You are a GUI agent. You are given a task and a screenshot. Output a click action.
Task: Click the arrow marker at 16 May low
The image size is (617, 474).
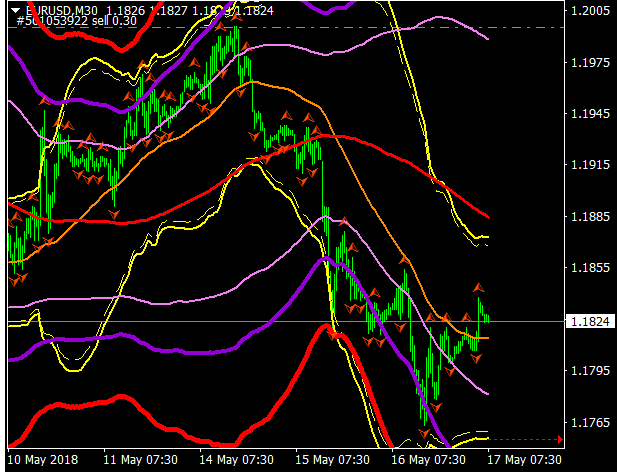click(x=424, y=432)
